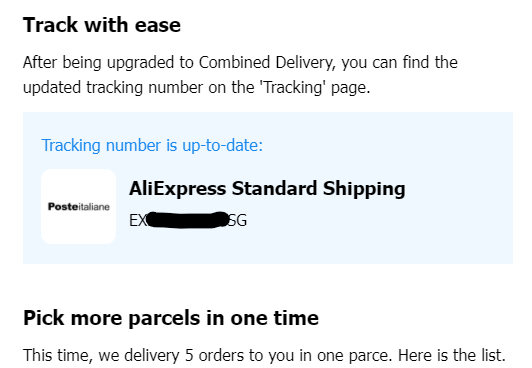Click the 'SG' suffix of tracking number

click(x=238, y=220)
